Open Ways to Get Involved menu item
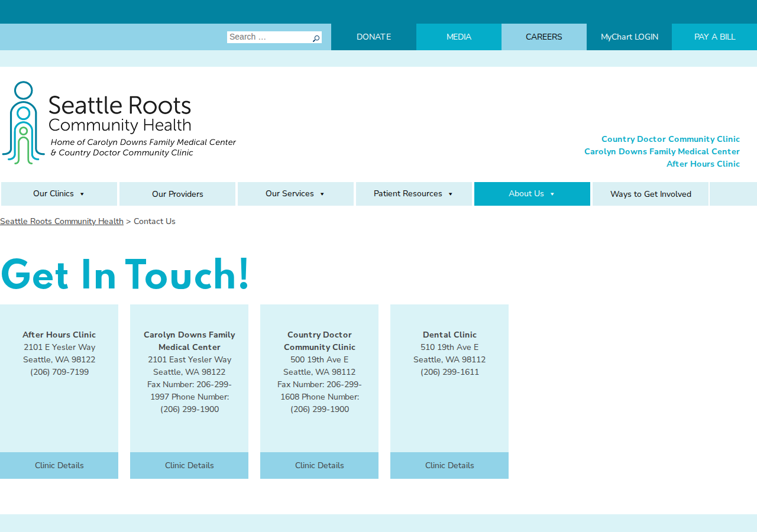The height and width of the screenshot is (532, 757). (651, 194)
